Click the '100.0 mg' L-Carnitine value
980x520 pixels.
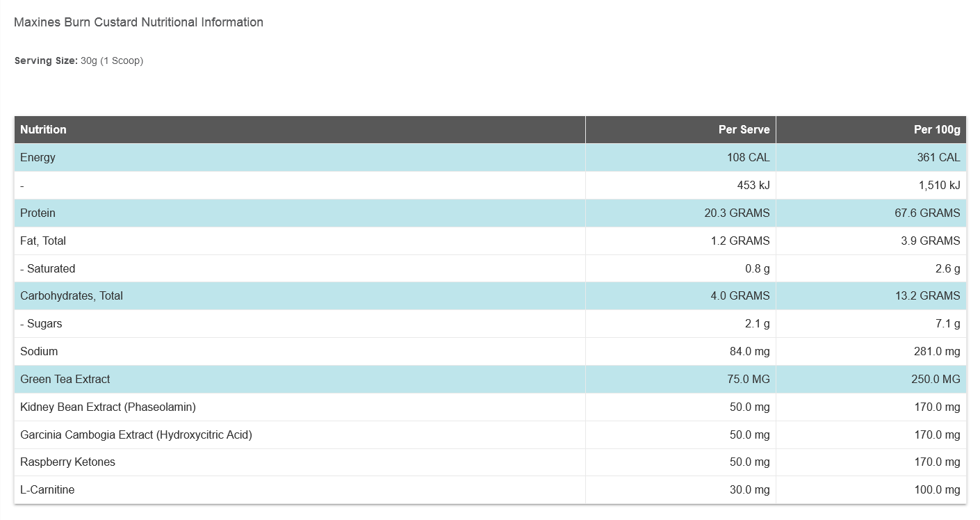[x=937, y=489]
